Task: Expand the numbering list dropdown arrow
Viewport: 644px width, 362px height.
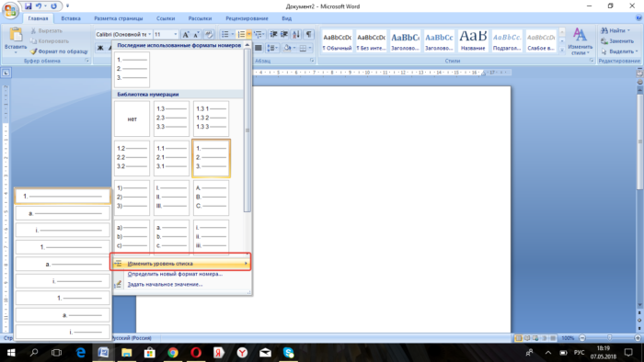Action: pos(249,34)
